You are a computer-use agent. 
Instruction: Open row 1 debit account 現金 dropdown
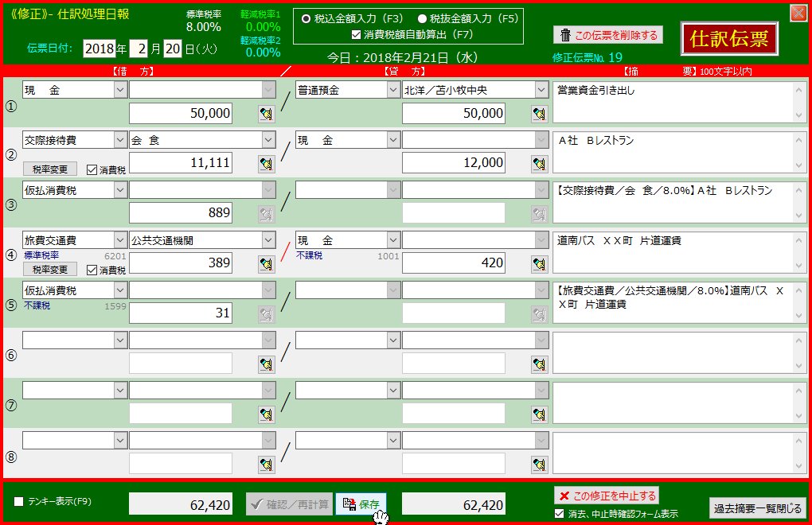click(120, 91)
